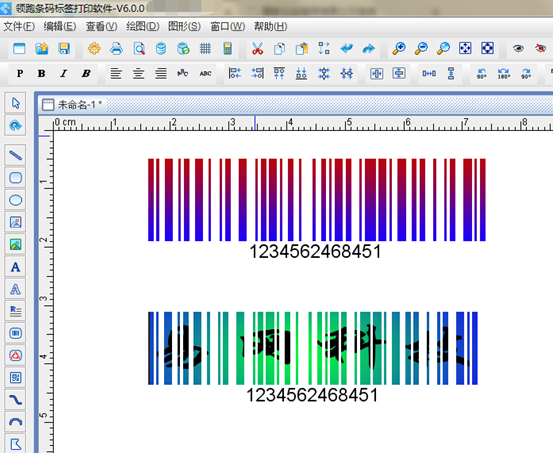Zoom out with minus magnifier
The width and height of the screenshot is (555, 455).
(x=421, y=48)
